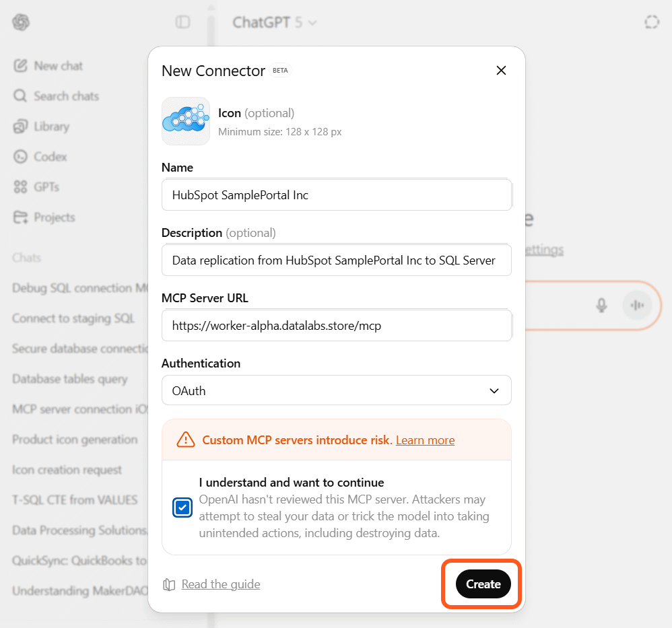Start a New chat from the sidebar
The height and width of the screenshot is (628, 672).
click(58, 65)
